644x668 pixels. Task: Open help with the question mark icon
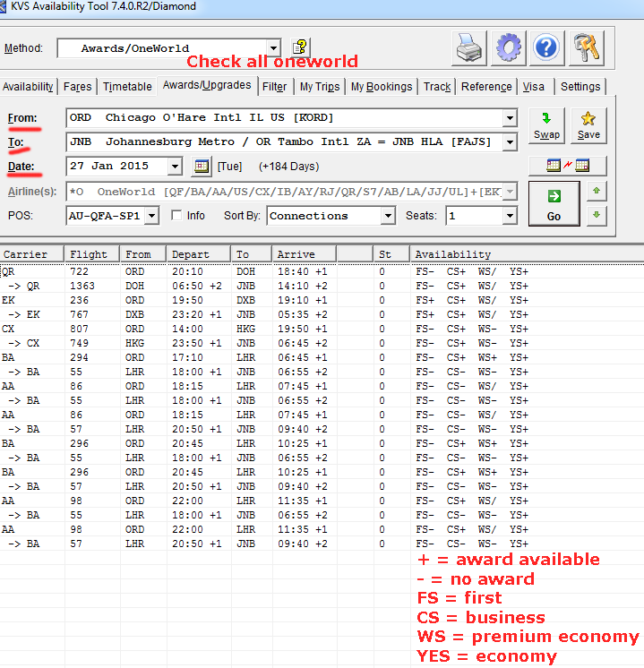click(x=547, y=47)
